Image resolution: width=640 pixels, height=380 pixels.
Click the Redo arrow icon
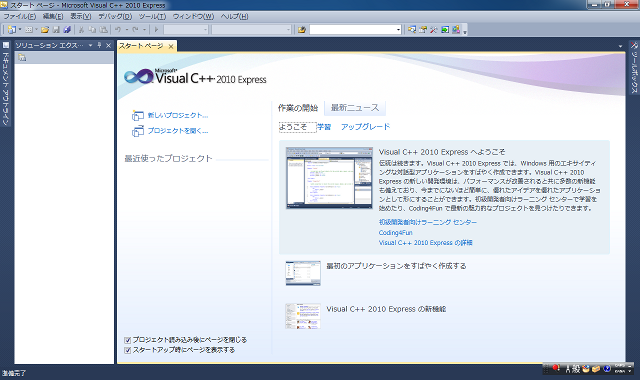pos(135,29)
